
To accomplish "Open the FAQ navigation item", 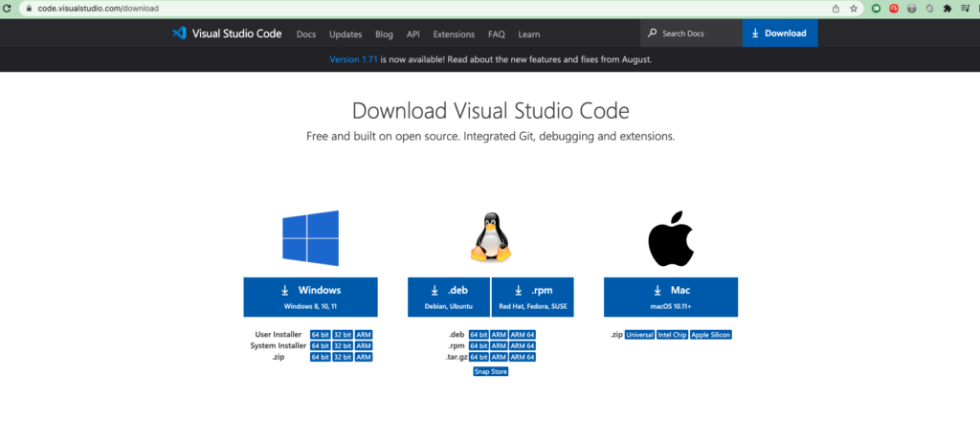I will tap(497, 34).
